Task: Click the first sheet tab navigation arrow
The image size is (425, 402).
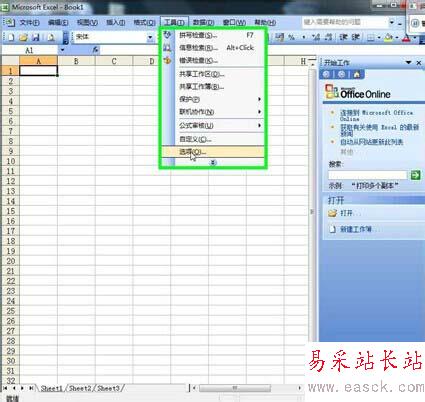Action: [5, 388]
